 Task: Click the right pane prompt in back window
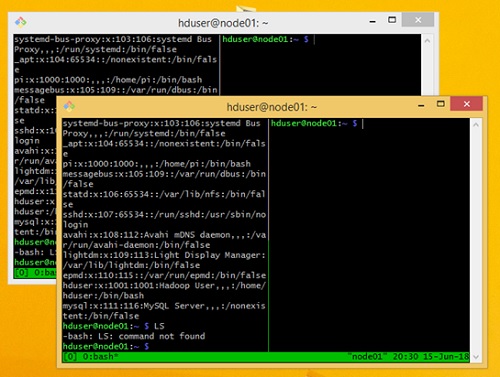click(266, 39)
